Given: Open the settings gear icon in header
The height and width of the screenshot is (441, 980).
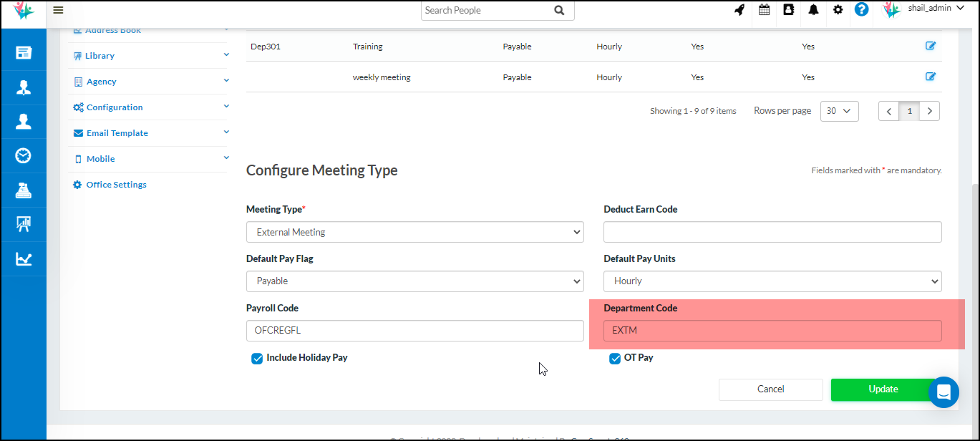Looking at the screenshot, I should tap(838, 10).
